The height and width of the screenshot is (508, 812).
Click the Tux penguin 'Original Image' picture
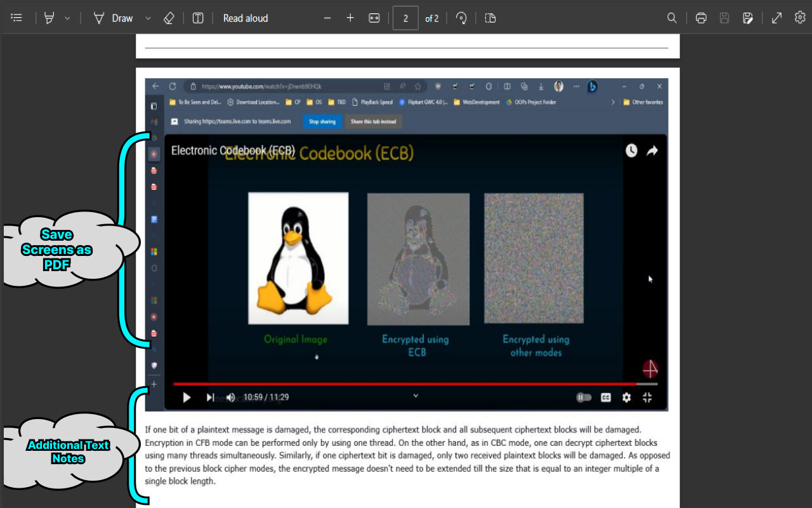tap(298, 258)
